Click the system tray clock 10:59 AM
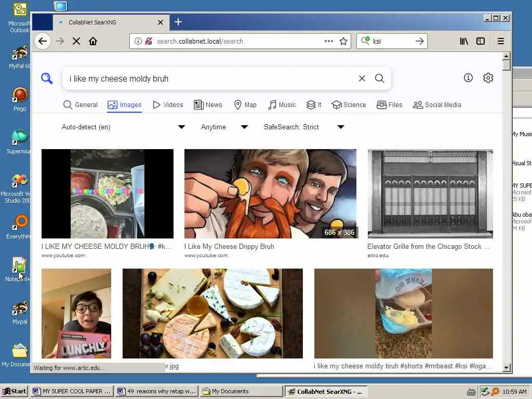Image resolution: width=532 pixels, height=399 pixels. [514, 392]
